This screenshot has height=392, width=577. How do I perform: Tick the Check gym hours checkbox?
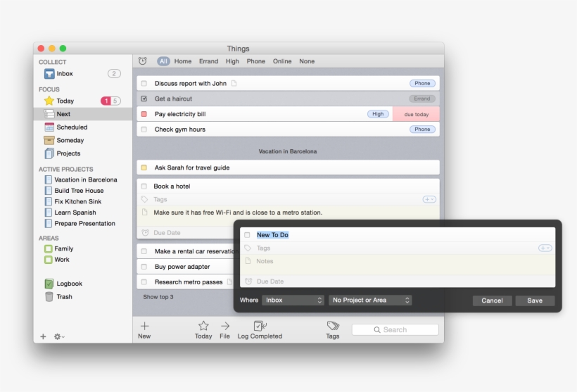point(144,129)
